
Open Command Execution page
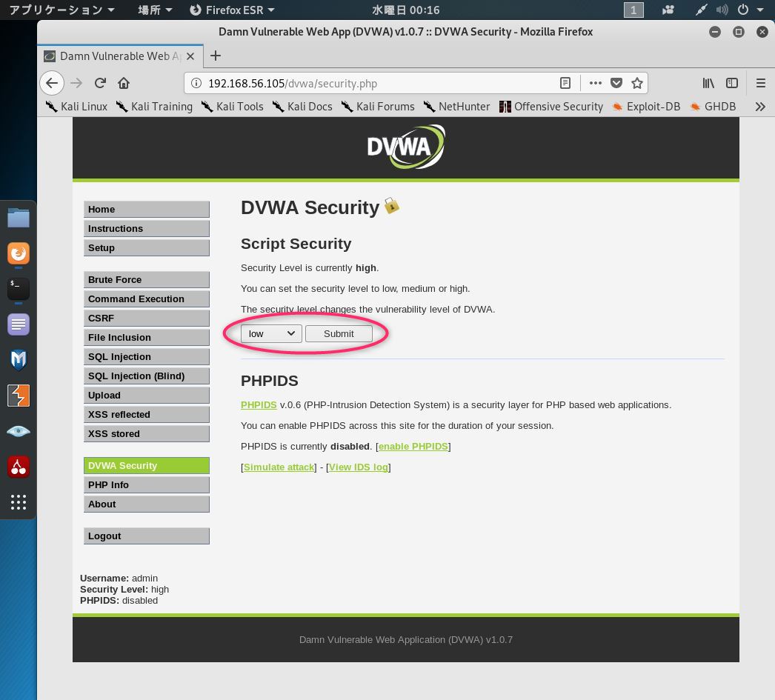click(x=146, y=299)
